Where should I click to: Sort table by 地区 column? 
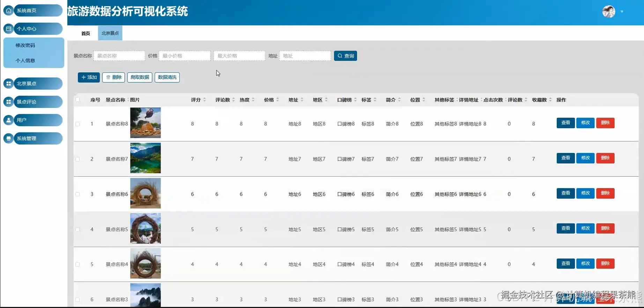[x=326, y=100]
